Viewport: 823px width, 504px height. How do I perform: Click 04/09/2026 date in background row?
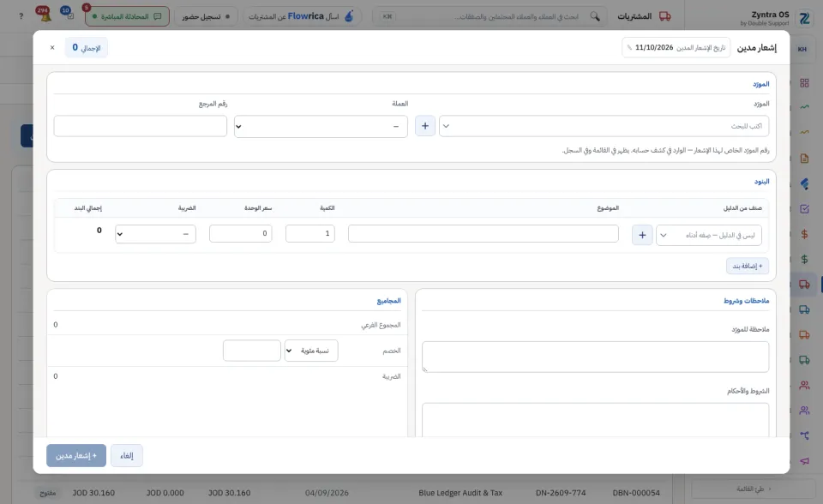click(327, 493)
